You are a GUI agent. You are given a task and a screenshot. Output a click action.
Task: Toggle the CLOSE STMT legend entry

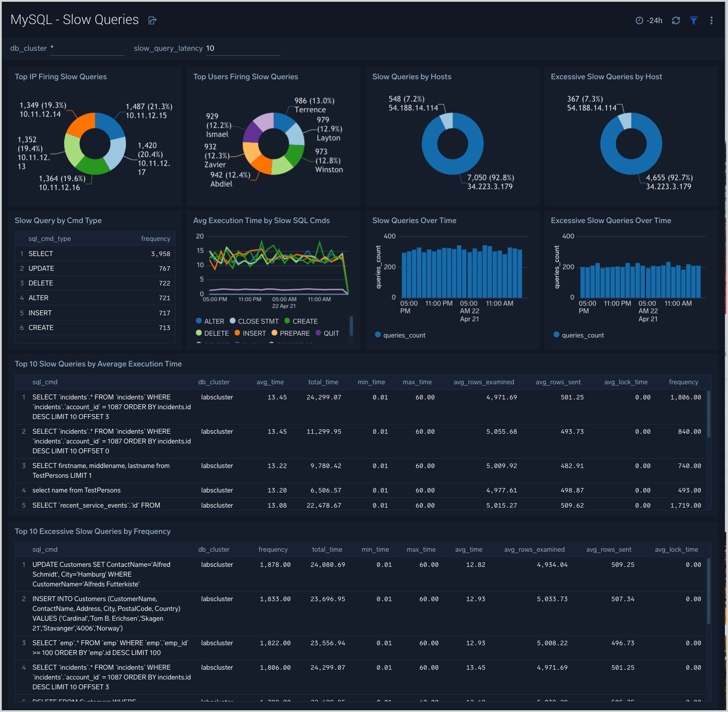254,321
